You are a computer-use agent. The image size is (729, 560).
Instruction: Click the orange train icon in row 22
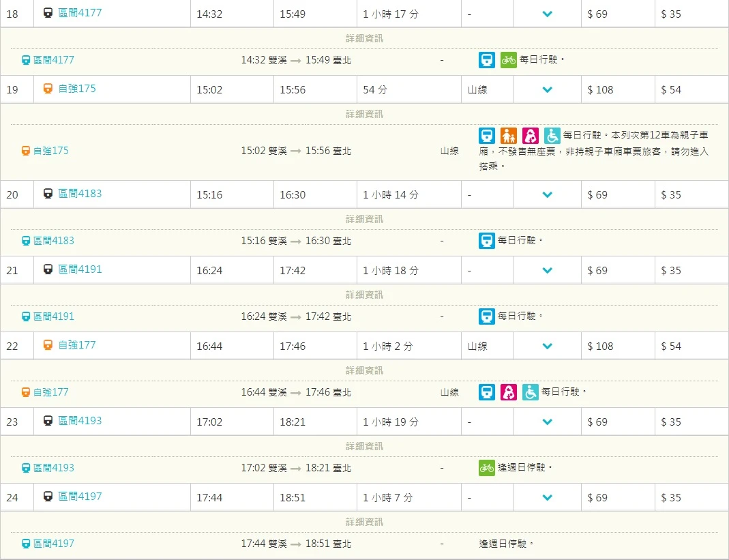(x=48, y=344)
